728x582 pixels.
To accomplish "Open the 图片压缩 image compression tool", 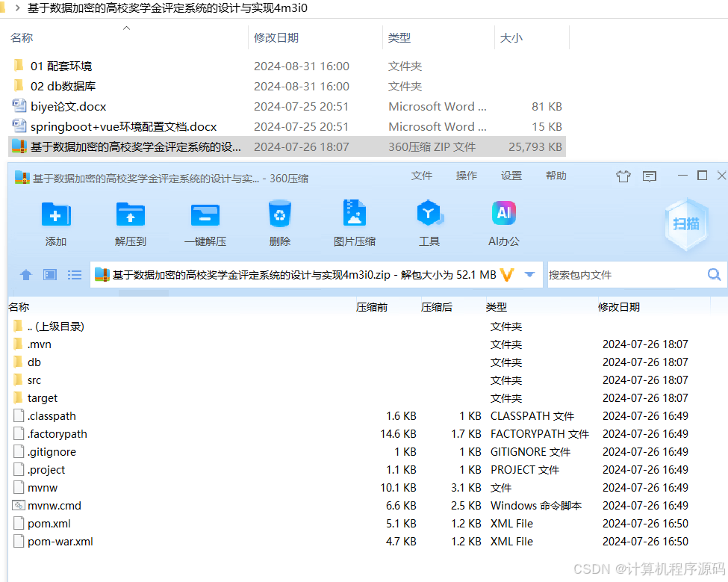I will click(354, 222).
